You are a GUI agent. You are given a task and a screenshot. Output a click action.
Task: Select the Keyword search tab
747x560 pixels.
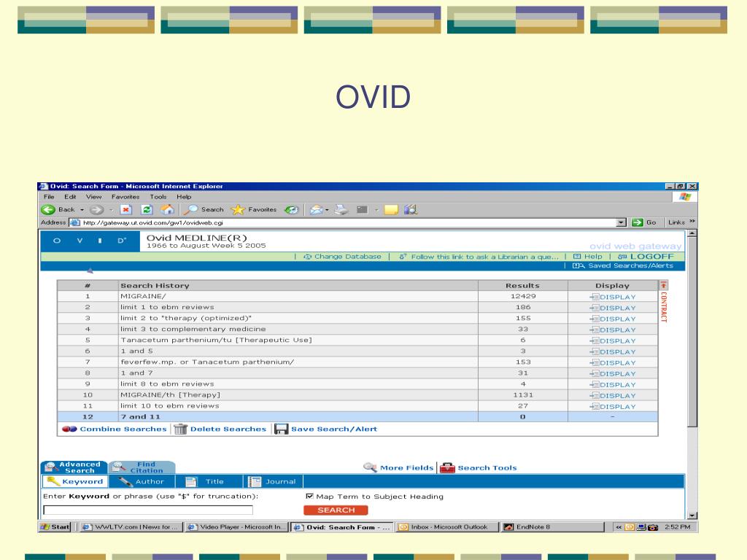75,481
